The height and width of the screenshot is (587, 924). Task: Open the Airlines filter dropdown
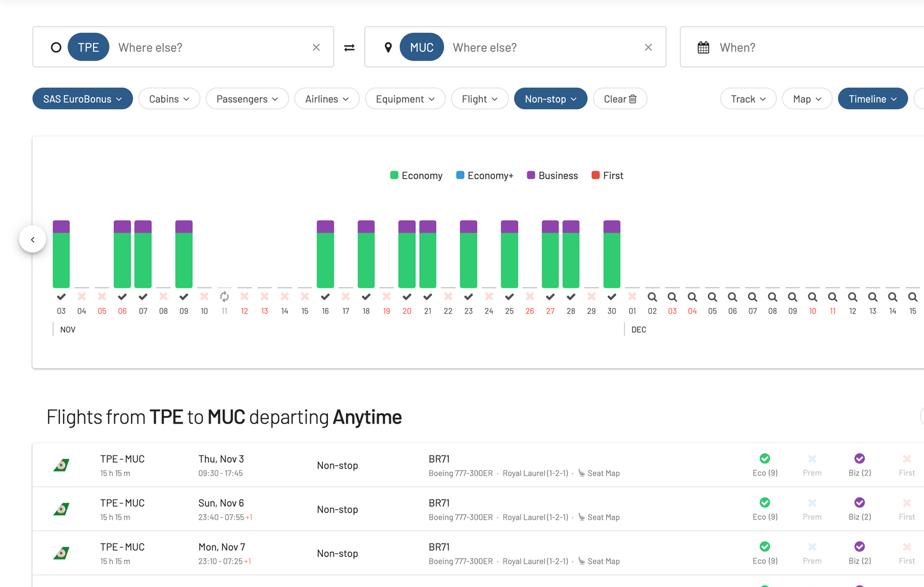click(327, 99)
